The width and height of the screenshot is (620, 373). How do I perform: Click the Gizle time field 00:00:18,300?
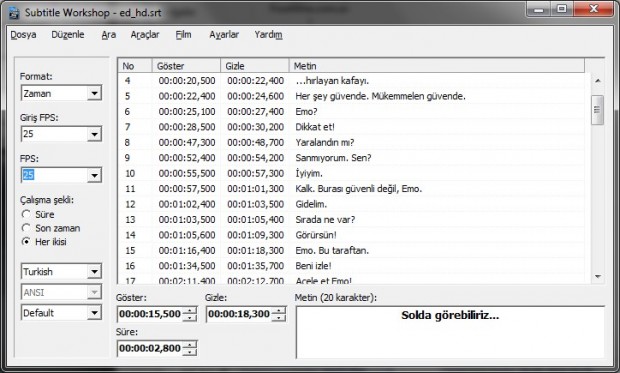[239, 314]
